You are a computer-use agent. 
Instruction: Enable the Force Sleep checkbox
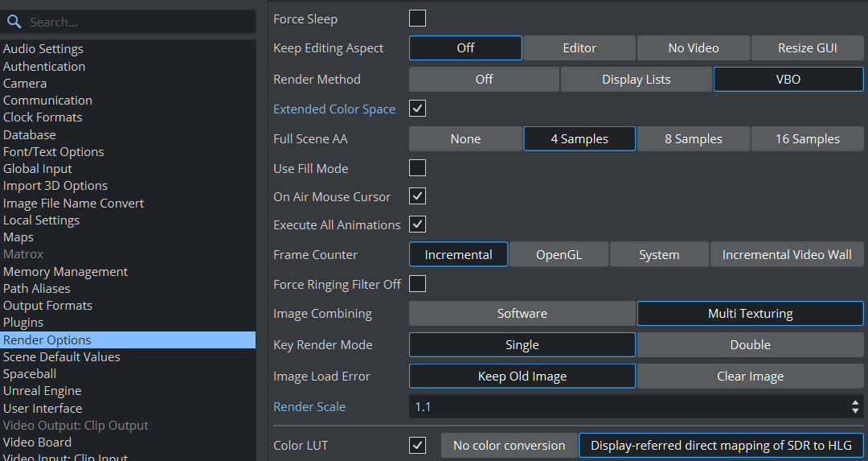[418, 19]
